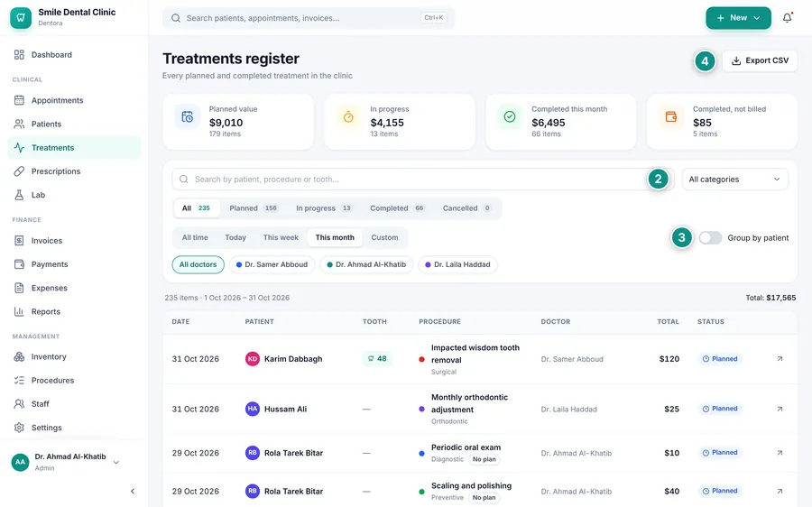This screenshot has height=507, width=812.
Task: Click Impacted wisdom tooth removal procedure
Action: point(475,354)
